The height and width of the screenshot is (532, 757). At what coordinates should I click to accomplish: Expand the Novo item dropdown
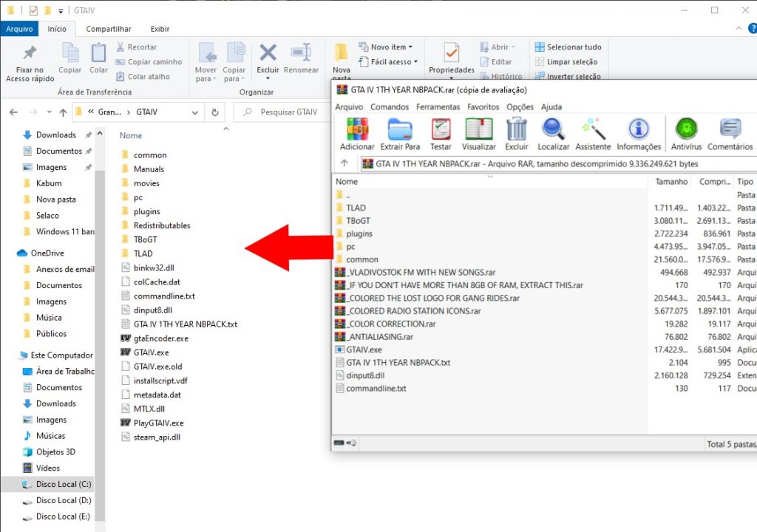[386, 47]
